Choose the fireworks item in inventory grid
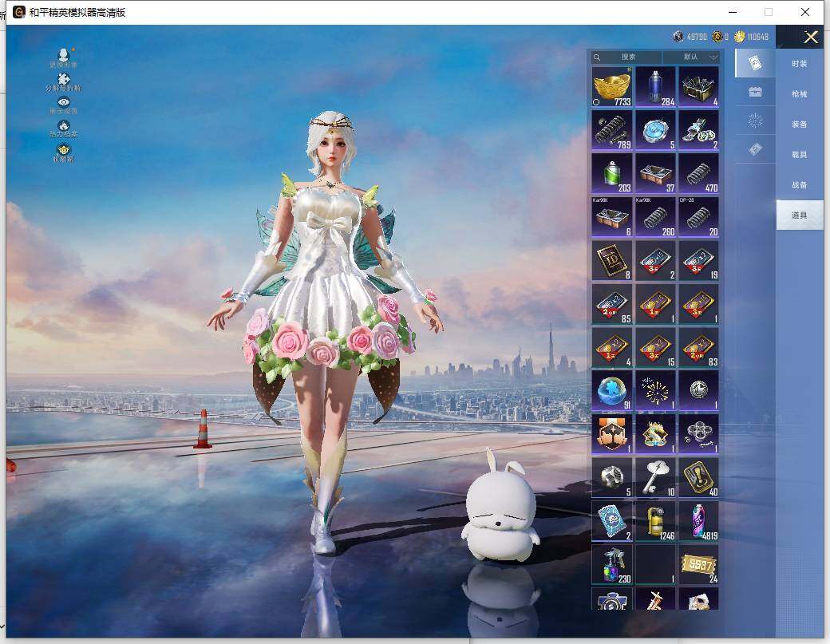 pyautogui.click(x=655, y=389)
